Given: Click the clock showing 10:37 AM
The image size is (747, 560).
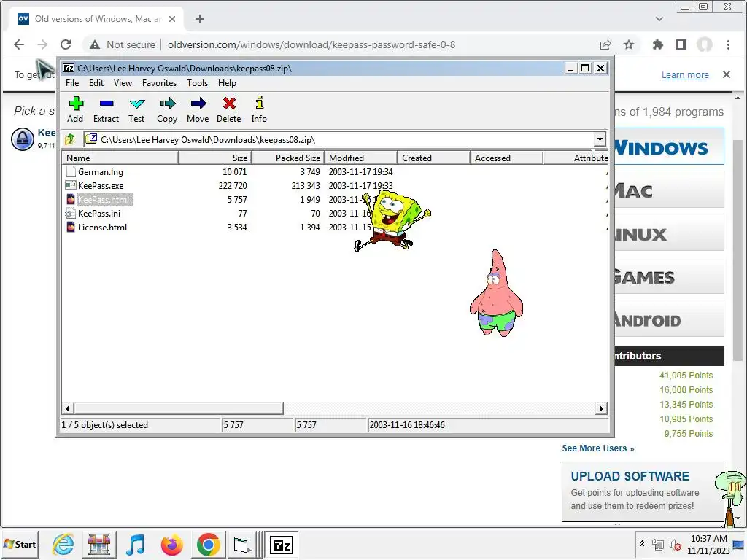Looking at the screenshot, I should pyautogui.click(x=709, y=539).
